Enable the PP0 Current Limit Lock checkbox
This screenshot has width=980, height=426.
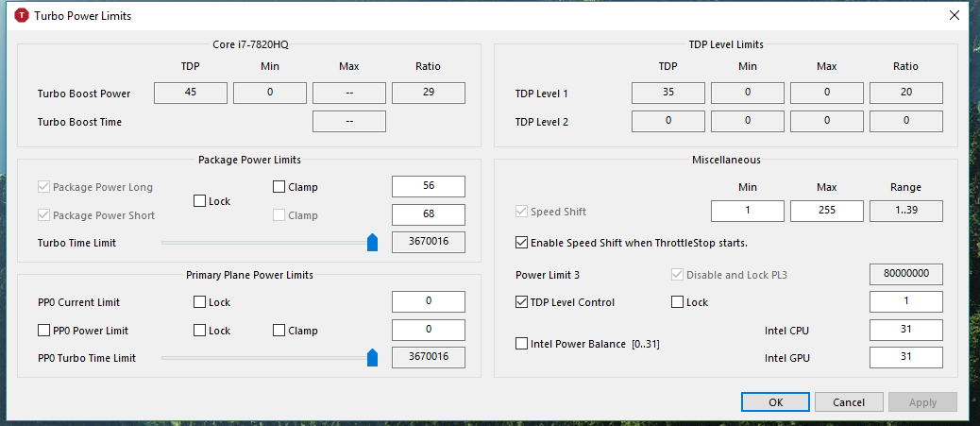pos(199,302)
